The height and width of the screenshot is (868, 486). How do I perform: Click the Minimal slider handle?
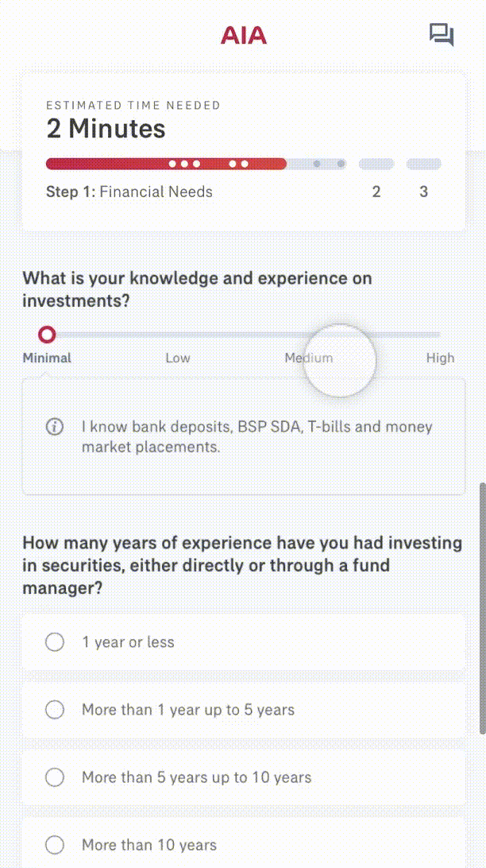point(48,334)
